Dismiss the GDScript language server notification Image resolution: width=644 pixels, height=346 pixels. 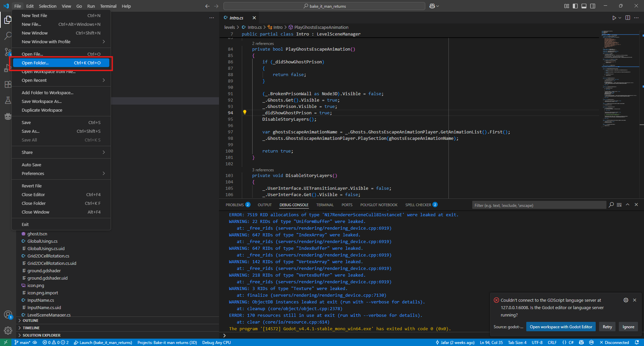pos(635,300)
